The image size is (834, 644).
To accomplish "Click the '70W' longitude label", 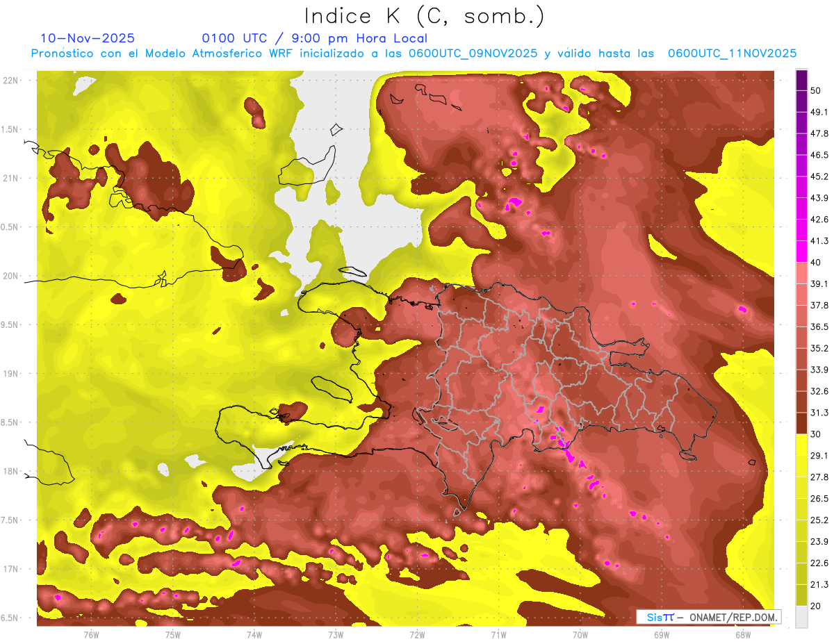I will pos(580,635).
